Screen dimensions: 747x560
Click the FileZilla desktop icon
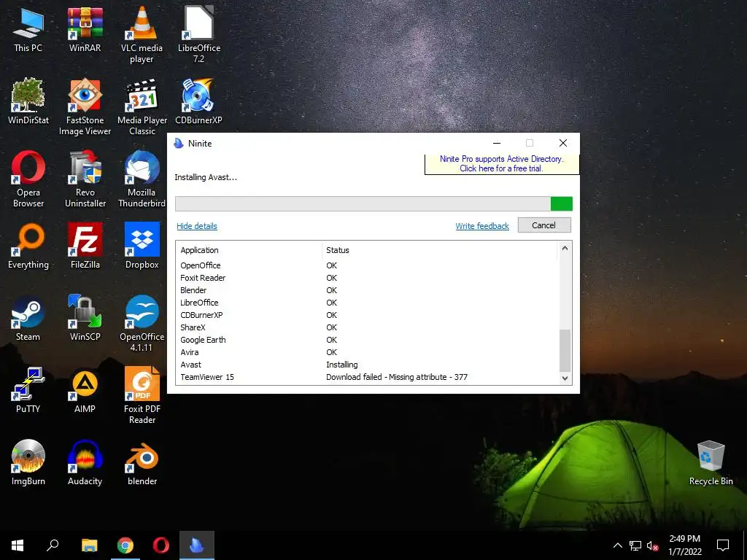pos(85,246)
